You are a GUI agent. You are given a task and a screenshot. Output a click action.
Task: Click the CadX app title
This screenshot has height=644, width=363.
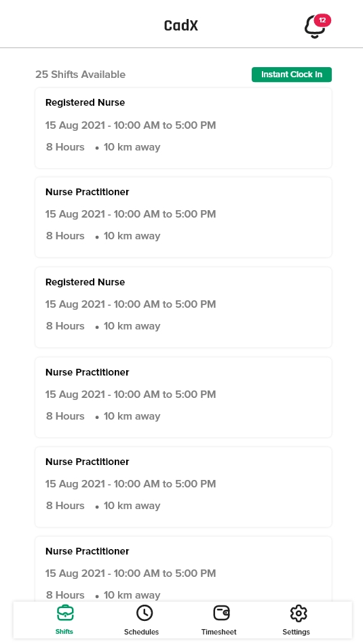pos(181,26)
